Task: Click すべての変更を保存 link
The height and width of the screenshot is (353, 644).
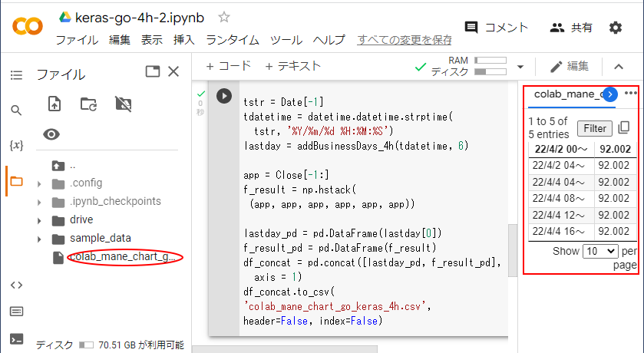Action: click(405, 40)
